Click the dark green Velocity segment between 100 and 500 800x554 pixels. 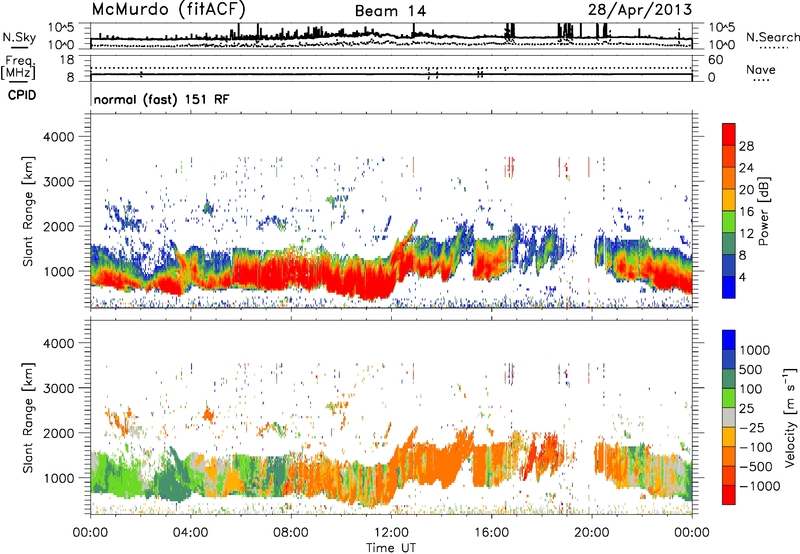point(729,379)
